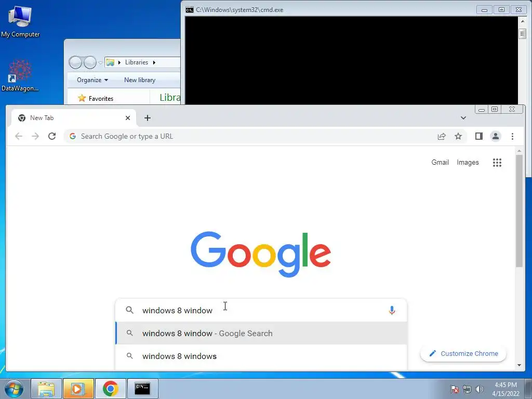Click the share page icon in Chrome's address bar
The image size is (532, 399).
coord(442,137)
